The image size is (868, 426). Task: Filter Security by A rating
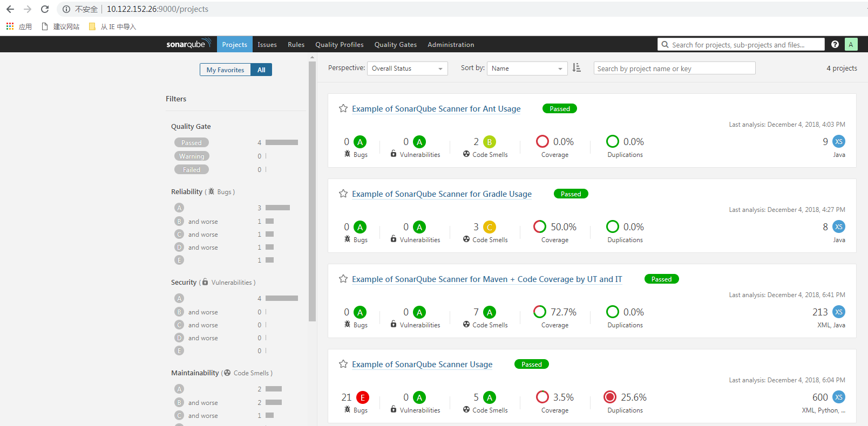[179, 298]
